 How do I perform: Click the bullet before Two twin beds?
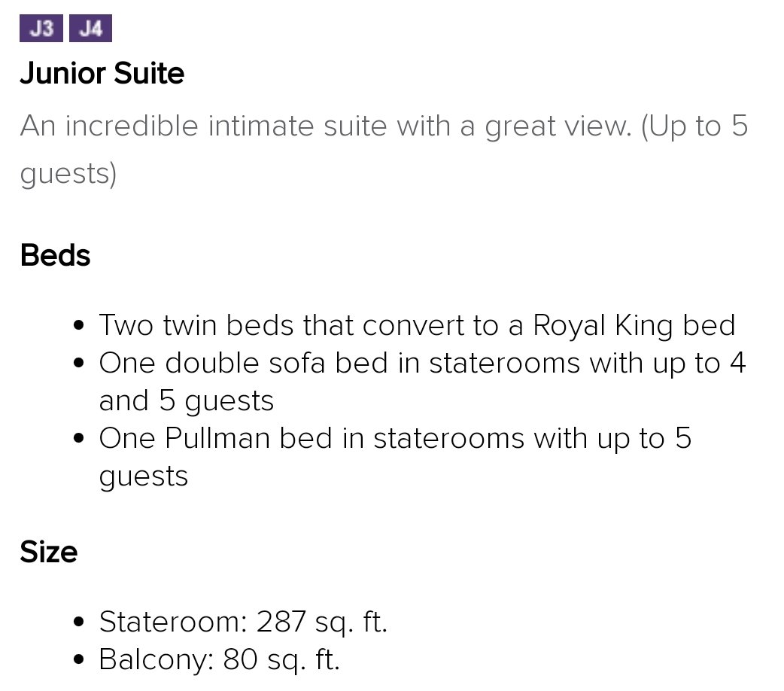coord(78,326)
